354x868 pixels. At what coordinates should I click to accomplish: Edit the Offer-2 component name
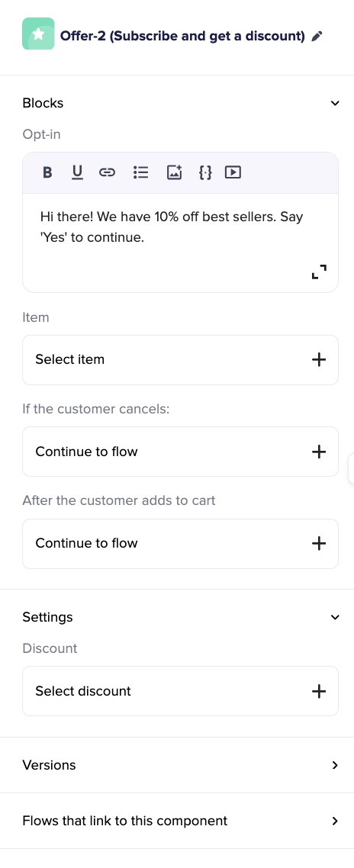[317, 37]
